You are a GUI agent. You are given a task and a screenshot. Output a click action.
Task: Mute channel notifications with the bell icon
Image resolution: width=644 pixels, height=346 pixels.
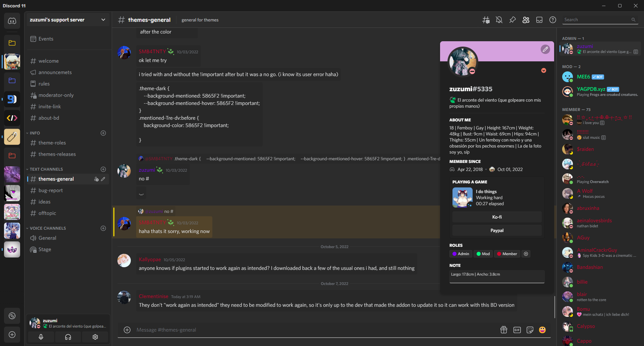pos(499,20)
